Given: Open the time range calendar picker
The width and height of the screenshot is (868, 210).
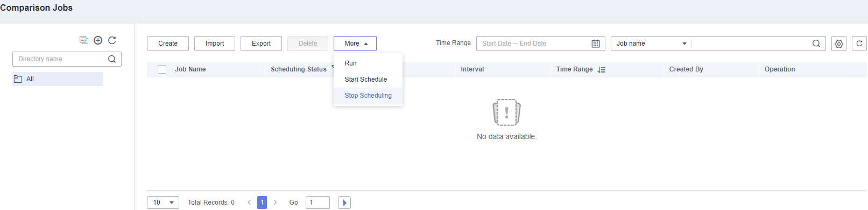Looking at the screenshot, I should pyautogui.click(x=596, y=44).
